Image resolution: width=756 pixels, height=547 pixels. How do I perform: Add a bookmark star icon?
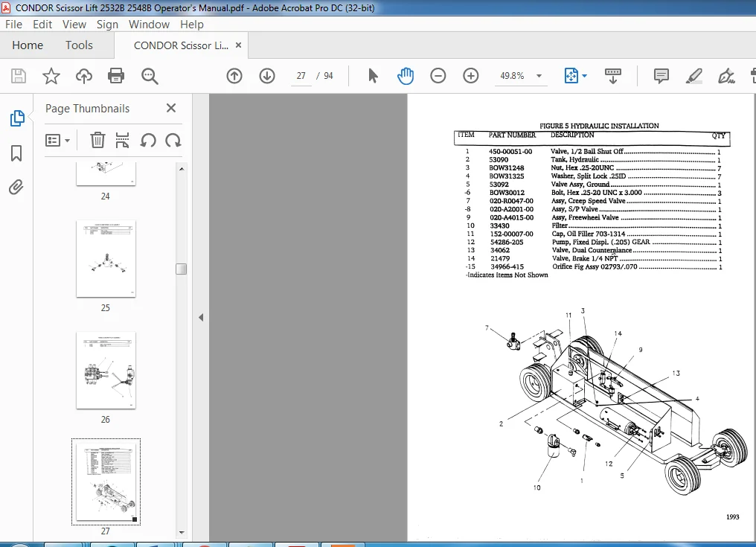[x=51, y=76]
